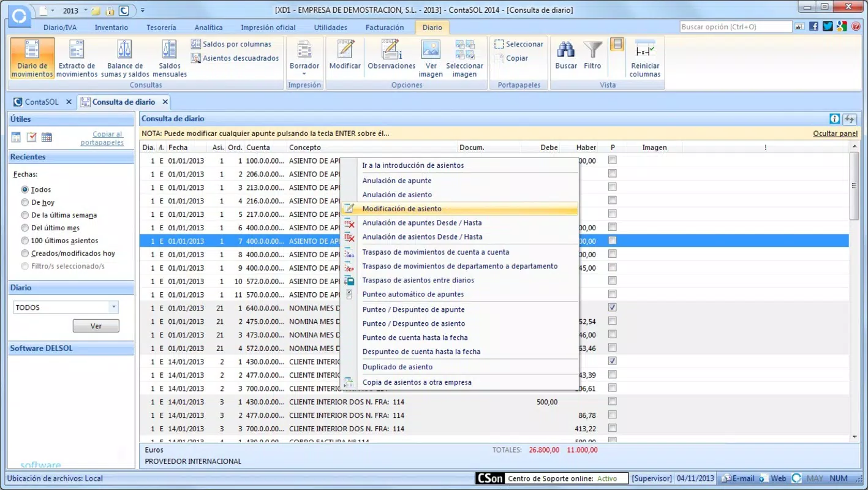Click the Buscar opción search field

(x=736, y=27)
